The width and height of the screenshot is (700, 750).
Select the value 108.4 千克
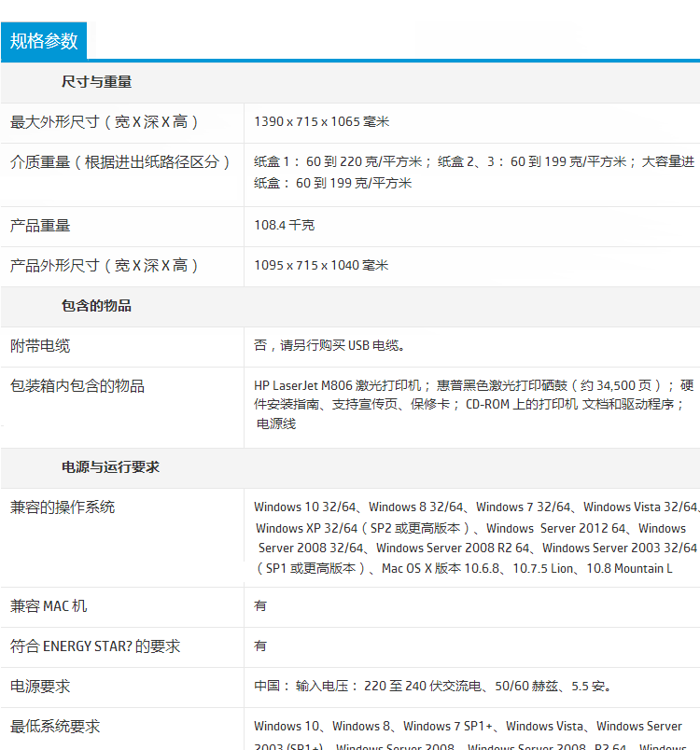pos(285,225)
